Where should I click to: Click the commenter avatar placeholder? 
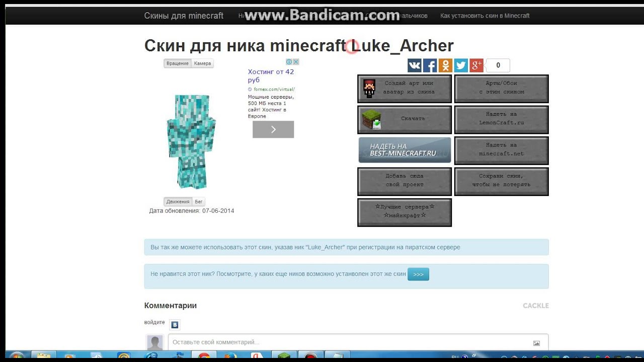pos(155,343)
